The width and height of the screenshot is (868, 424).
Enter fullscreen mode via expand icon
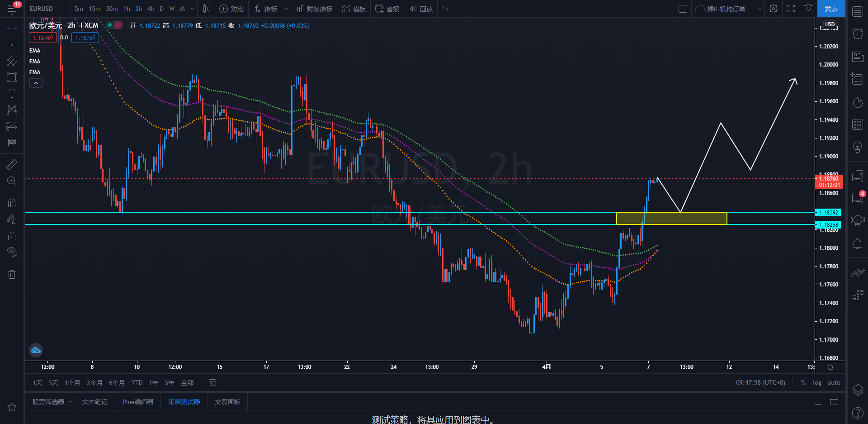[x=791, y=9]
